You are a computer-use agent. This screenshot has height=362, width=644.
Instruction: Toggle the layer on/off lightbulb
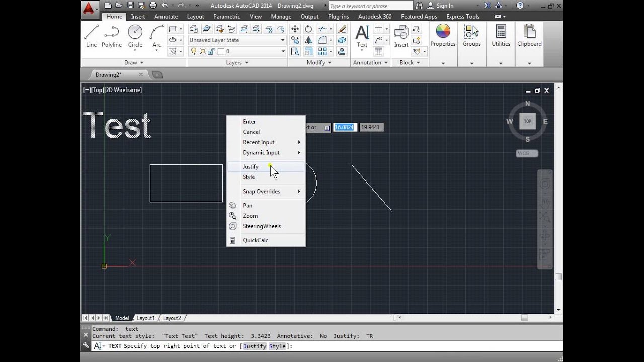pyautogui.click(x=194, y=51)
